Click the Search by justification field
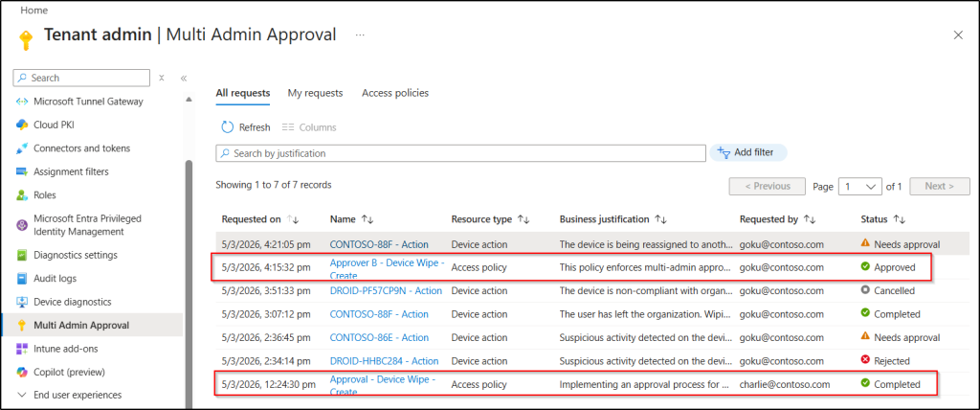Screen dimensions: 980x410 (460, 153)
